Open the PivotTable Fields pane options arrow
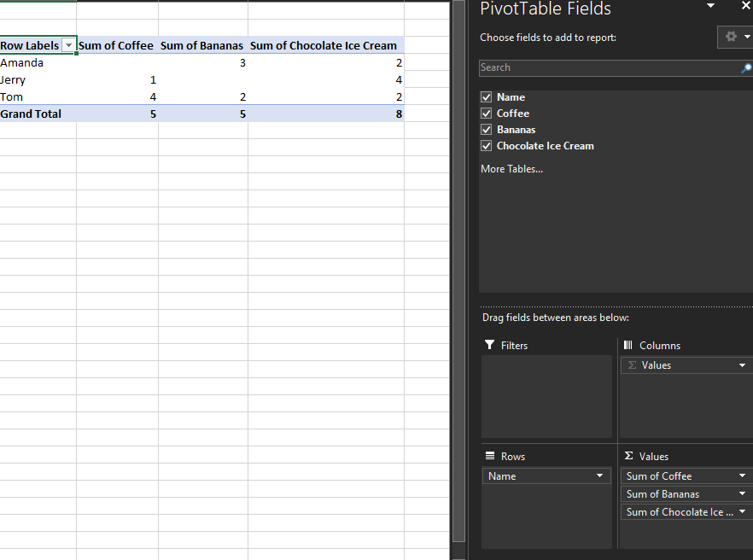 tap(710, 6)
